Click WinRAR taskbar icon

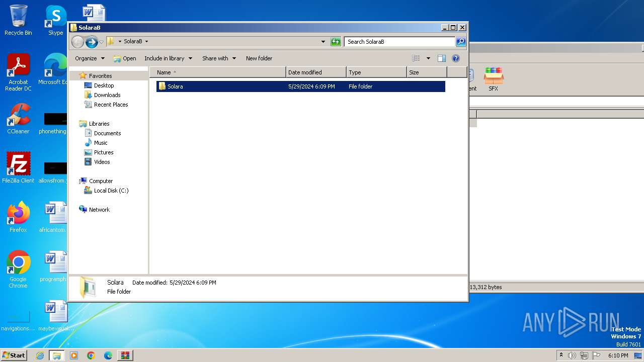[125, 355]
